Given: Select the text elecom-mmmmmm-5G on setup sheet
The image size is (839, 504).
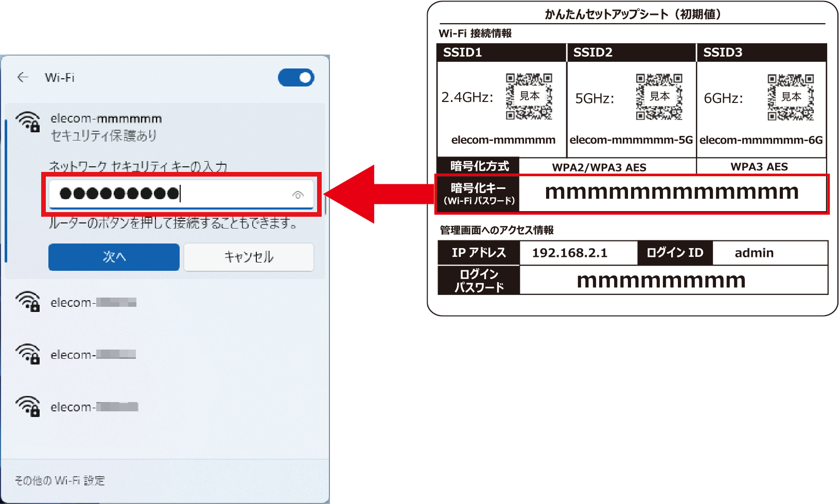Looking at the screenshot, I should coord(631,140).
